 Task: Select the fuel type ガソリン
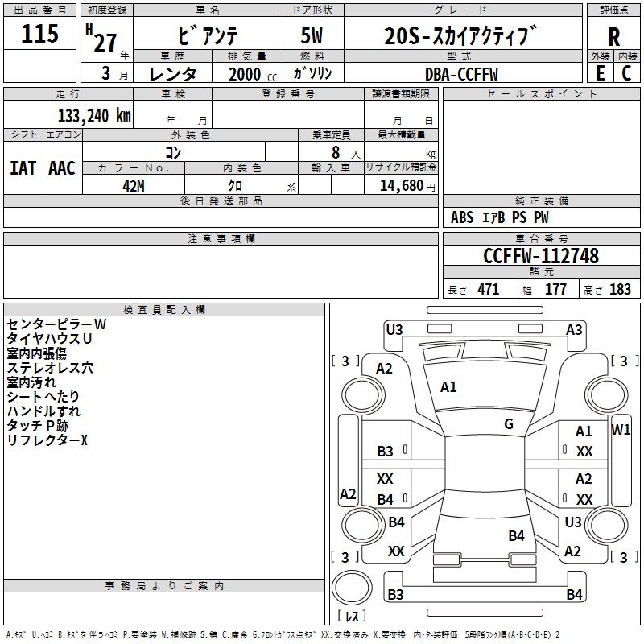click(312, 73)
